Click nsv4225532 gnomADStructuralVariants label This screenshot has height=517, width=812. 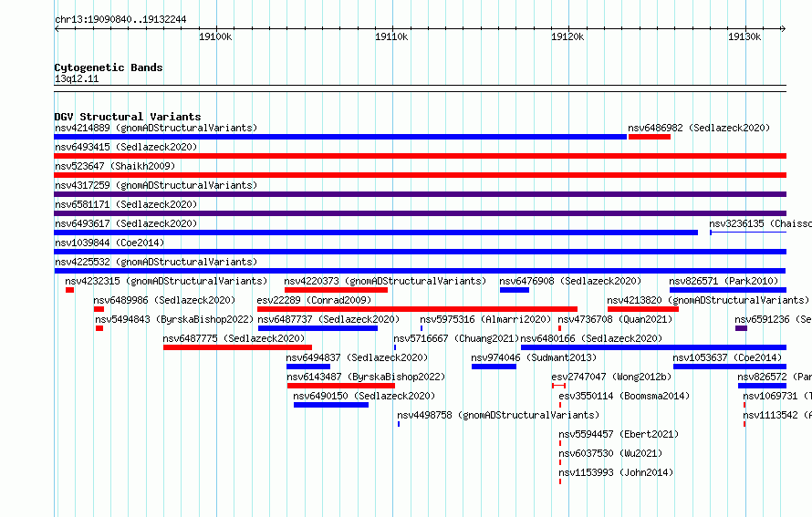tap(156, 262)
